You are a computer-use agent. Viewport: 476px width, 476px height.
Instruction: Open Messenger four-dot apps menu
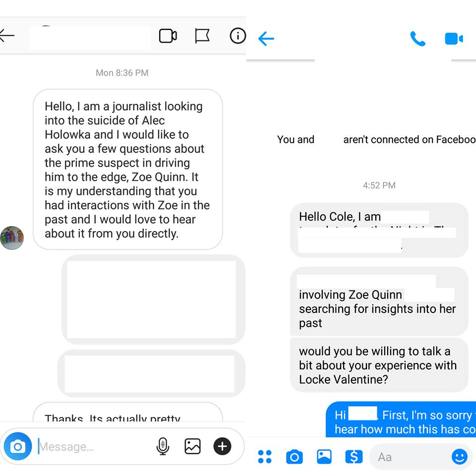coord(265,457)
